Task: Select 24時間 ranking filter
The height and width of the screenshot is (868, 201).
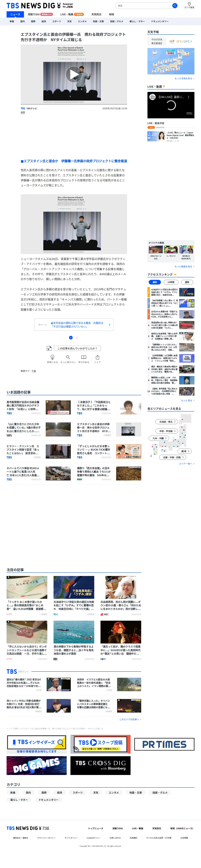Action: pos(171,282)
